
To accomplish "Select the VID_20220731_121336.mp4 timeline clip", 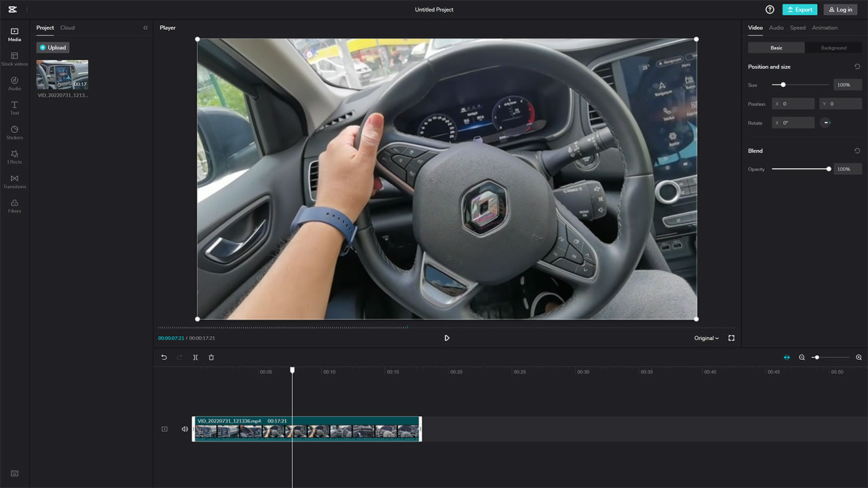I will tap(307, 429).
